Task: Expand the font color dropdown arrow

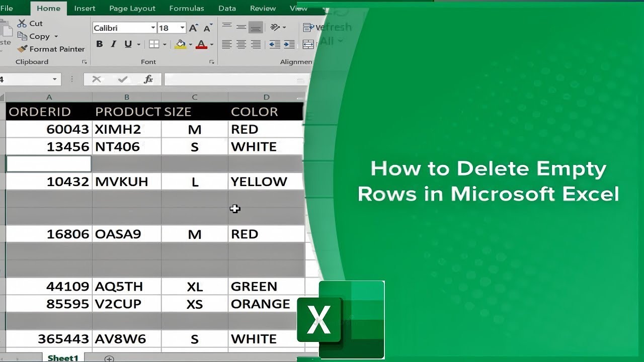Action: point(211,45)
